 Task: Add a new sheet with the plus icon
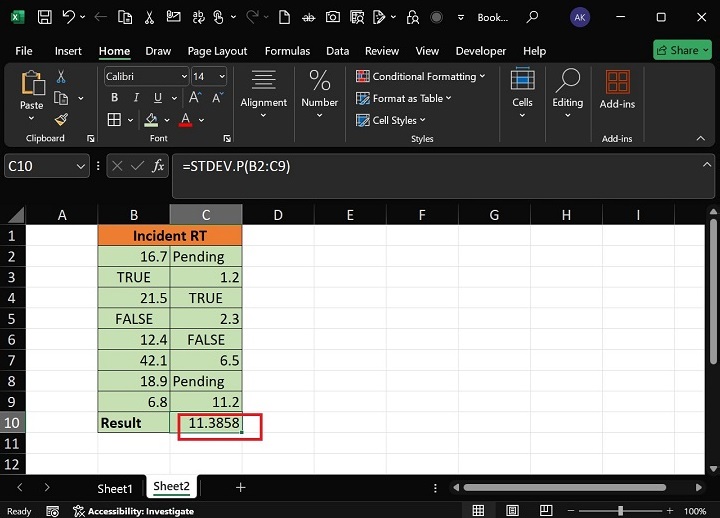[x=241, y=488]
